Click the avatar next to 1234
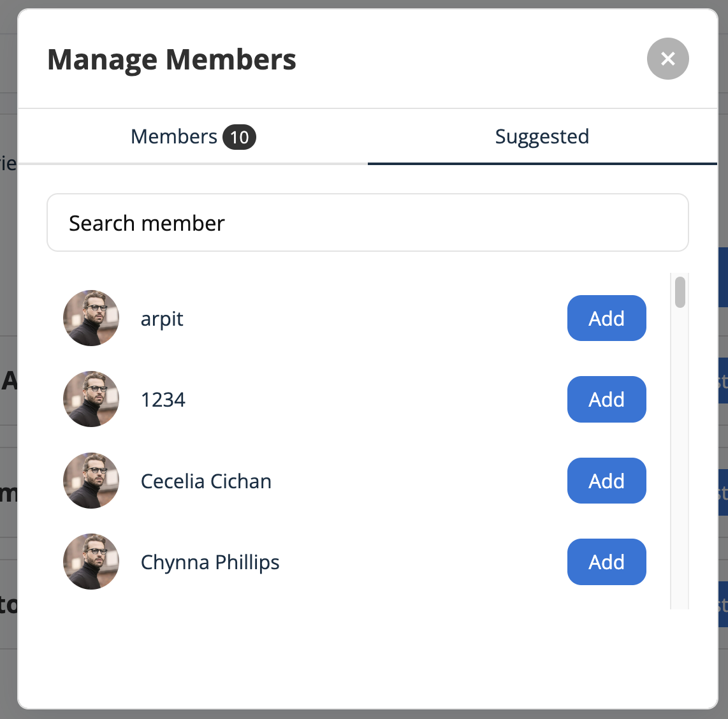Viewport: 728px width, 719px height. 91,399
